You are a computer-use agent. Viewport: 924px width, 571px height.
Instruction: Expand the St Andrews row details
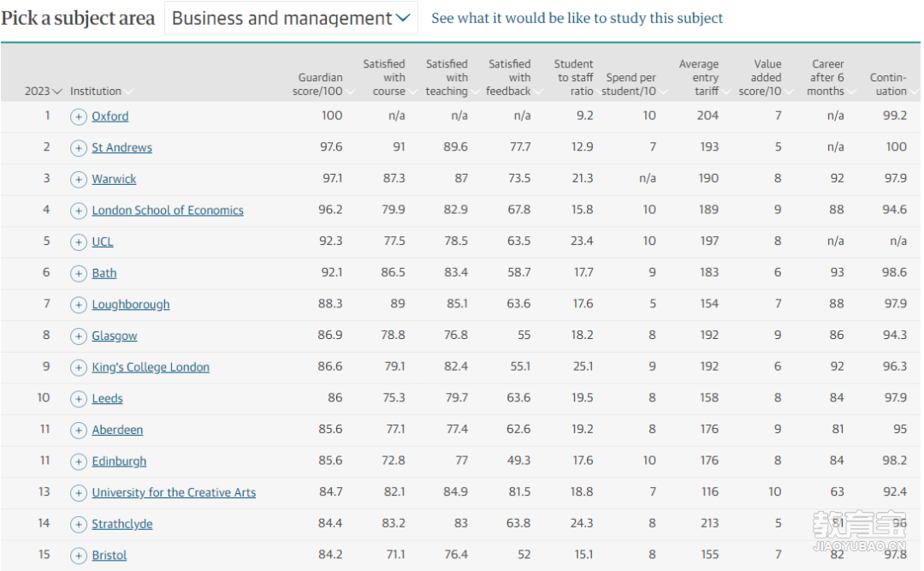79,148
